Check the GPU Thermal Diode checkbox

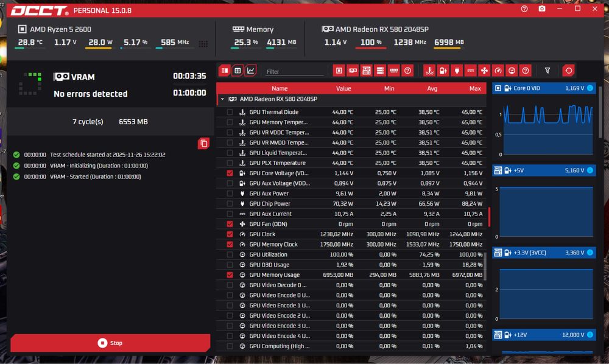pos(230,112)
